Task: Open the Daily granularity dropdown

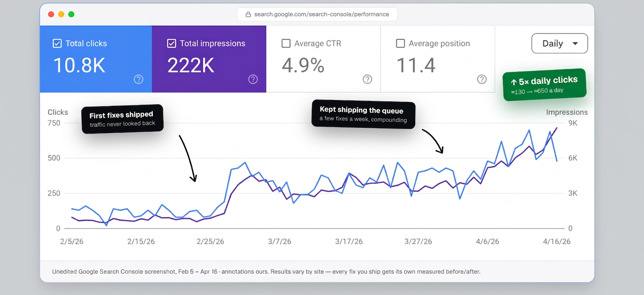Action: point(559,43)
